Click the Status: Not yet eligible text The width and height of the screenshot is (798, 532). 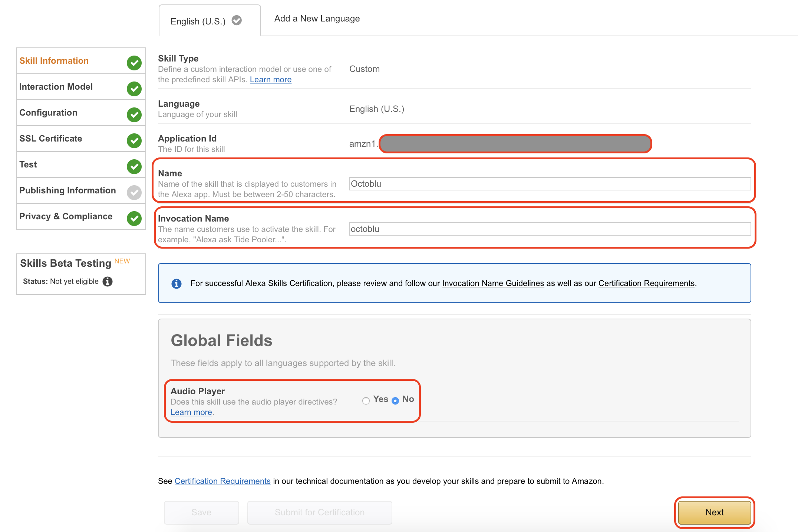[61, 282]
